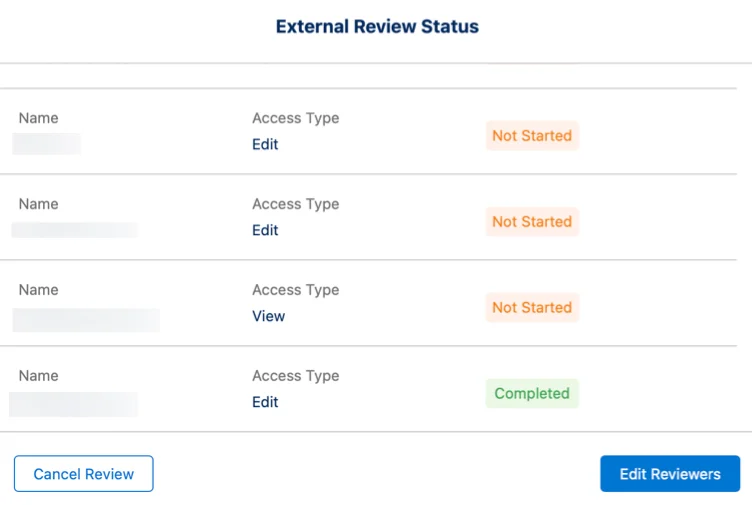Click Access Type label in the Completed row
752x505 pixels.
click(295, 376)
